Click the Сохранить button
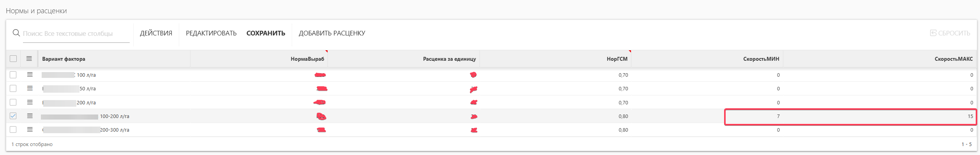 pos(266,33)
